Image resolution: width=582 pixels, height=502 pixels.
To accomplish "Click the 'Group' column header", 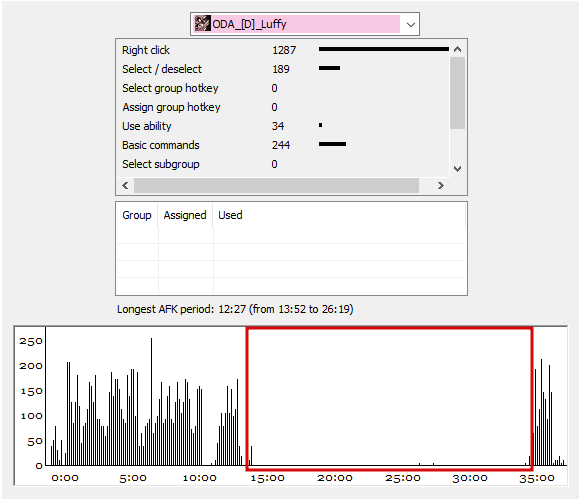I will (137, 215).
